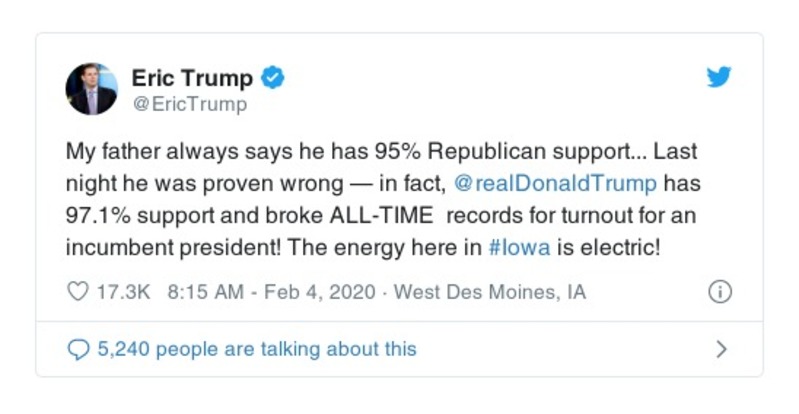
Task: Click the 17.3K like count
Action: [x=124, y=292]
